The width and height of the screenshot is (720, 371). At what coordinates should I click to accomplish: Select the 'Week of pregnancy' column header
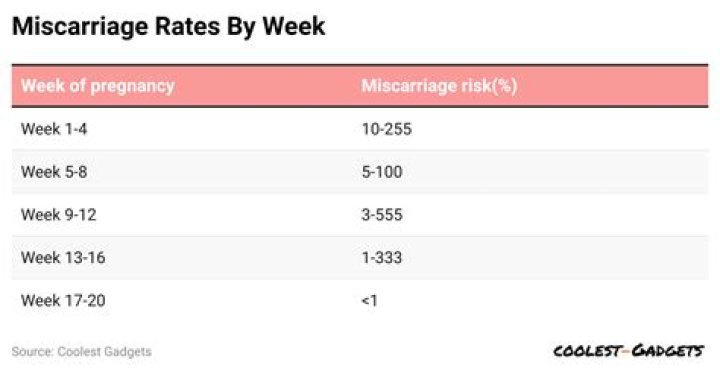click(98, 86)
